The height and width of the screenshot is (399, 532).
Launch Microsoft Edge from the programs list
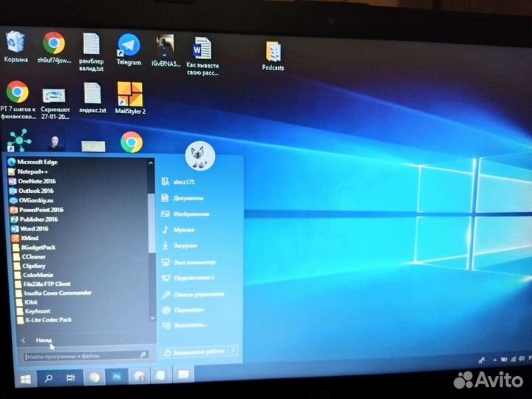point(33,162)
